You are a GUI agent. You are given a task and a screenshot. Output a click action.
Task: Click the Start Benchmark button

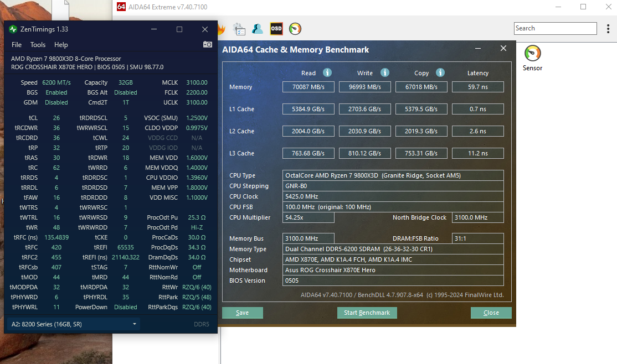(367, 313)
